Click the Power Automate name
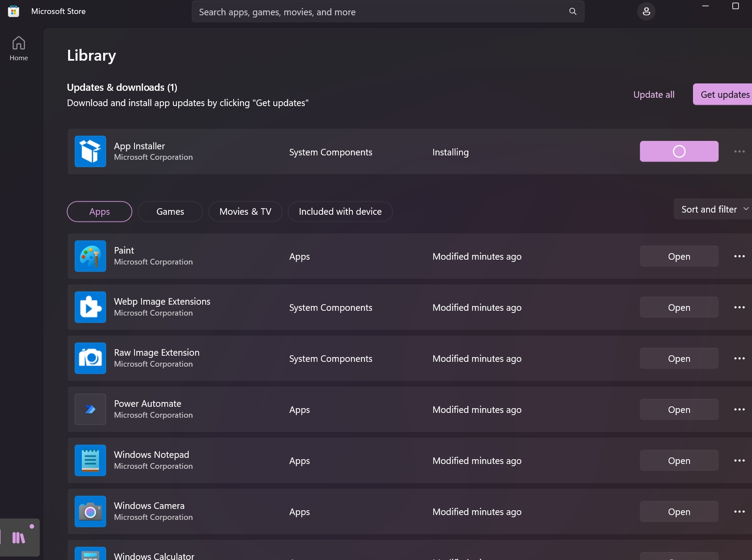752x560 pixels. 148,404
